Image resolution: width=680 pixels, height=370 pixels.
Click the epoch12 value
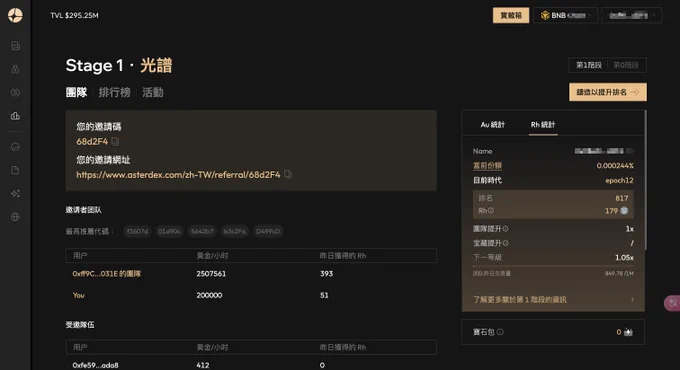pyautogui.click(x=619, y=180)
